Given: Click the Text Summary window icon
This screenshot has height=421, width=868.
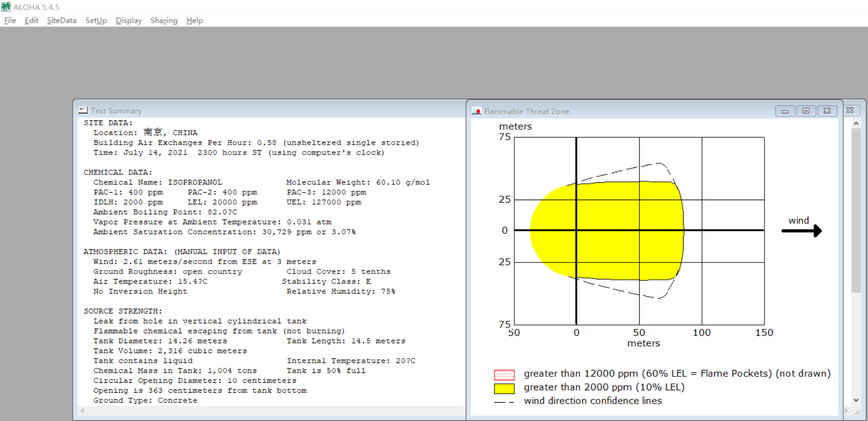Looking at the screenshot, I should click(x=83, y=110).
